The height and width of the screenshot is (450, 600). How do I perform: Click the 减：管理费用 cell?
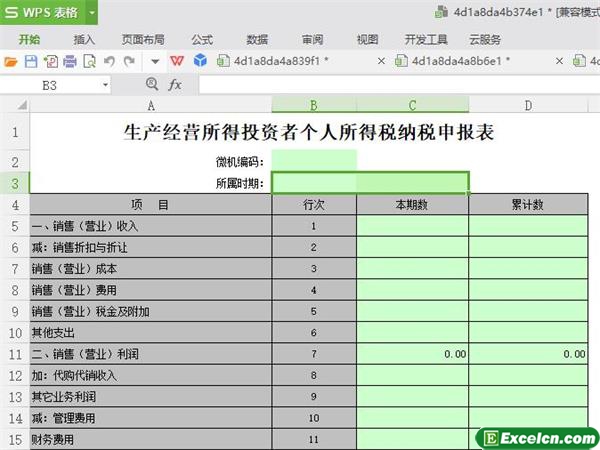click(x=151, y=418)
